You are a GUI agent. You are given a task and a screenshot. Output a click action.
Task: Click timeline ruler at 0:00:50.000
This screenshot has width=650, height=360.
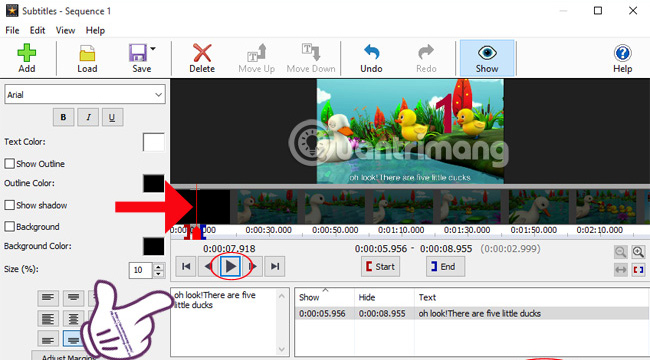pyautogui.click(x=335, y=230)
